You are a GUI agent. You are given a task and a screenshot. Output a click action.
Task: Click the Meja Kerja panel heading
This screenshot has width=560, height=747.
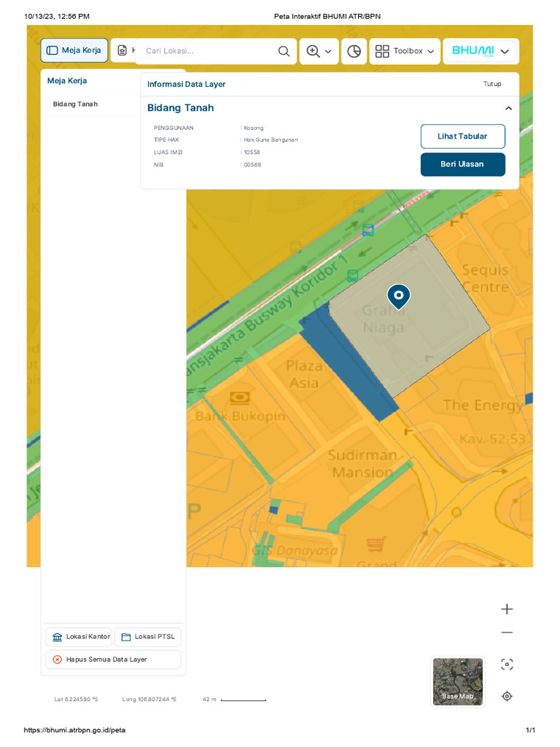(67, 81)
